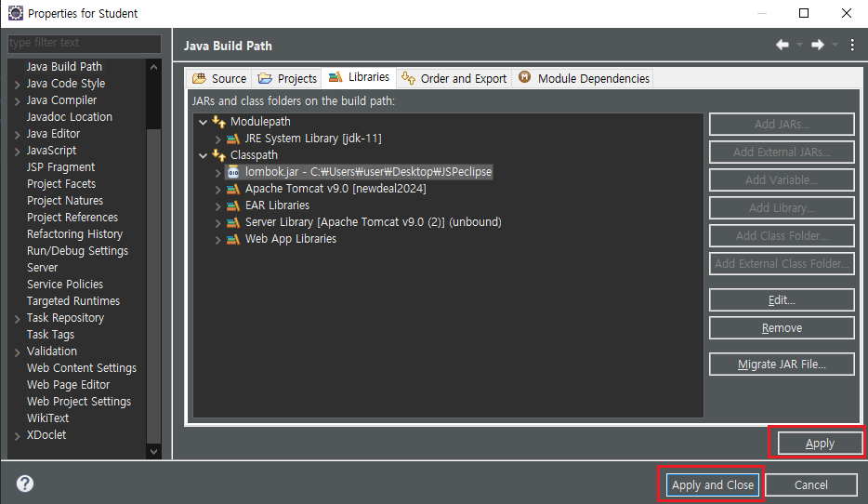Expand Server Library (unbound) entry
The height and width of the screenshot is (504, 868).
(218, 223)
